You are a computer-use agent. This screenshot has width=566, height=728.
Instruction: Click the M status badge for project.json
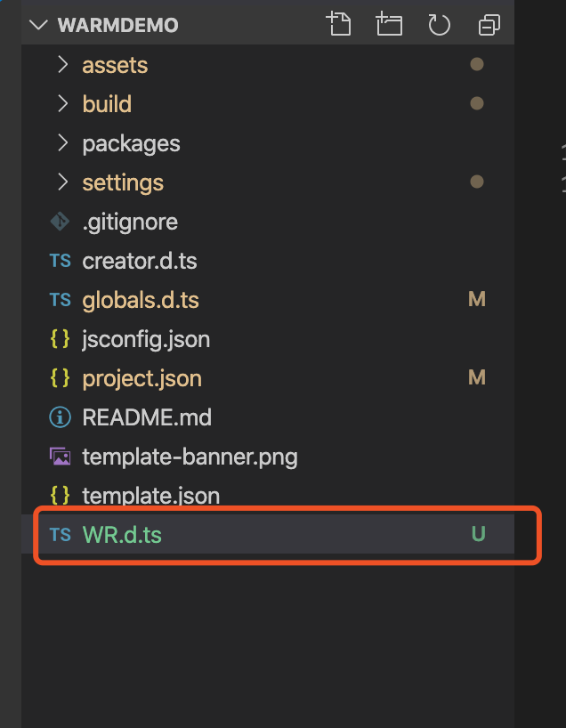click(477, 378)
